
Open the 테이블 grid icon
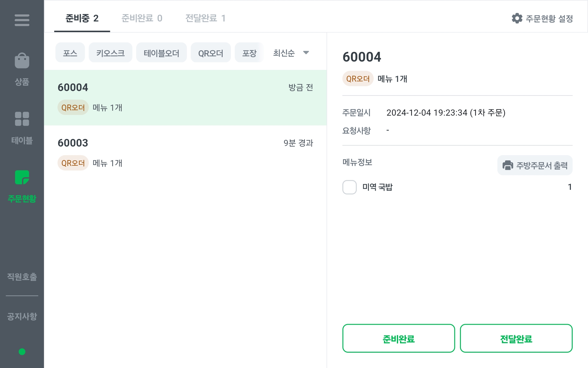(22, 119)
